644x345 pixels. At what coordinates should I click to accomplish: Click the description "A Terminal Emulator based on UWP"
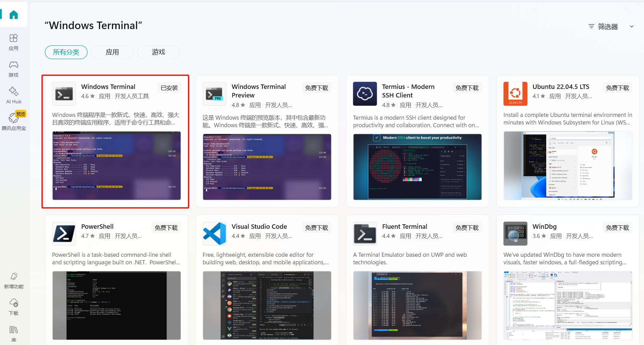point(410,258)
